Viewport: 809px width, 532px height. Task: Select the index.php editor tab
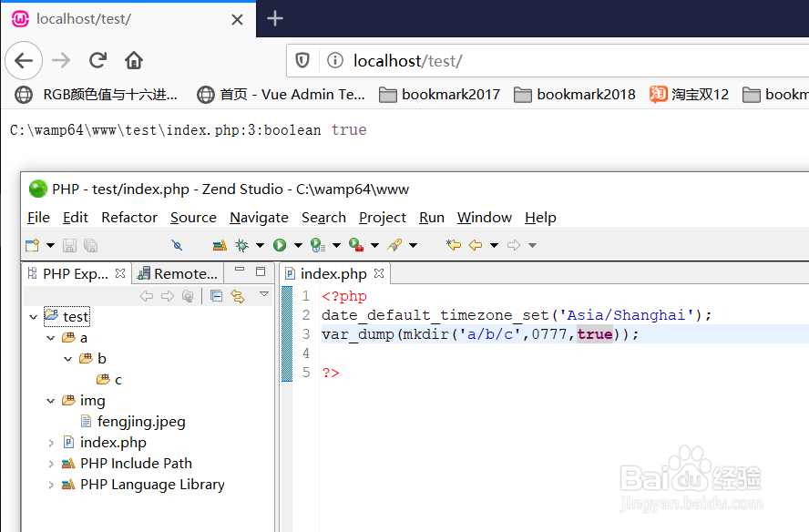pos(333,273)
